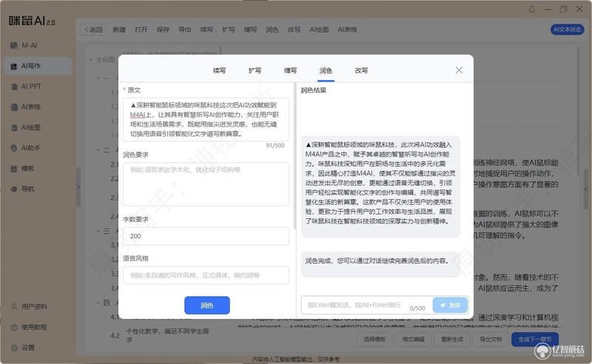This screenshot has height=364, width=592.
Task: Collapse the 主标题 outline node
Action: (91, 60)
